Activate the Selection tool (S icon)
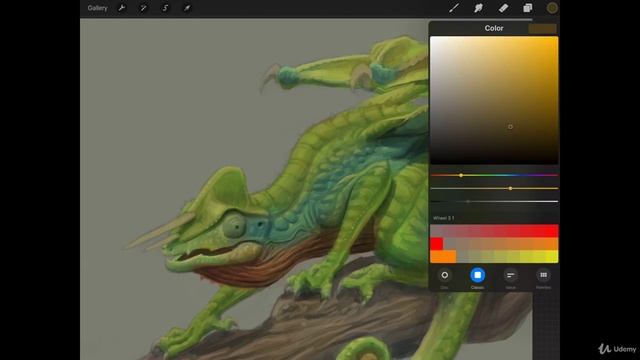Image resolution: width=640 pixels, height=360 pixels. tap(165, 8)
